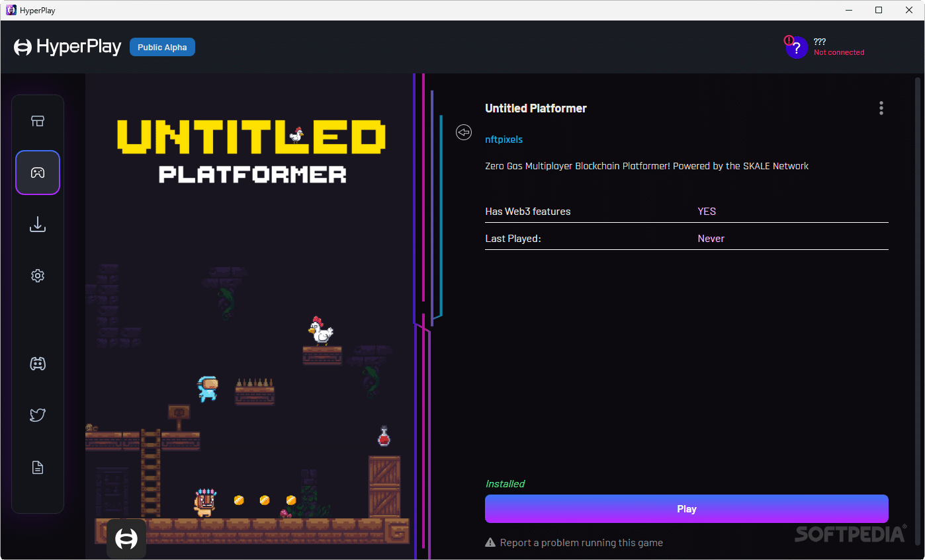The height and width of the screenshot is (560, 925).
Task: Click the HyperPlay logo in header
Action: click(67, 47)
